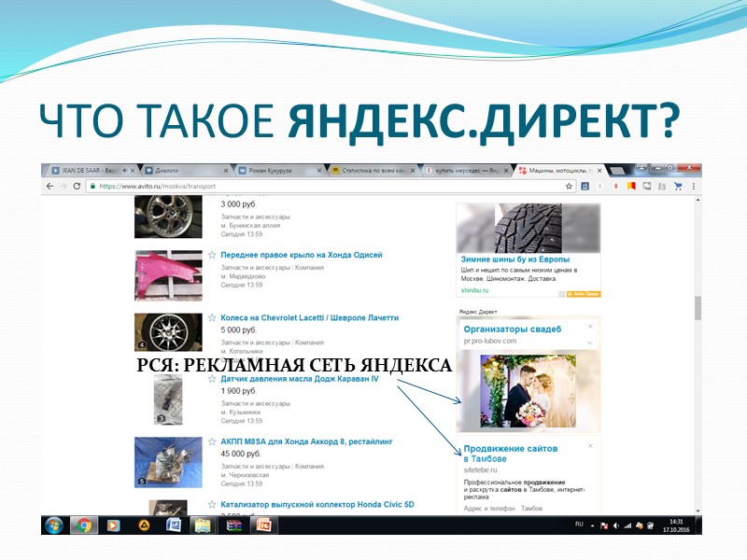
Task: Mute the JEAN DE SAAR tab audio icon
Action: tap(125, 170)
